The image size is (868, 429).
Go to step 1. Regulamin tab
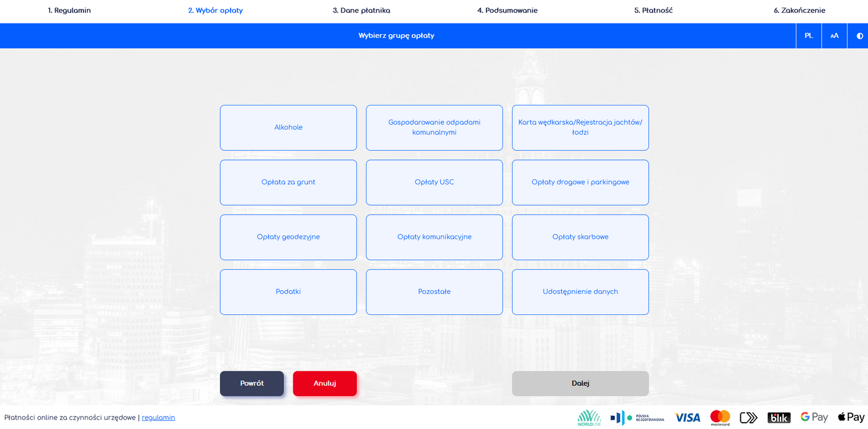(x=69, y=11)
